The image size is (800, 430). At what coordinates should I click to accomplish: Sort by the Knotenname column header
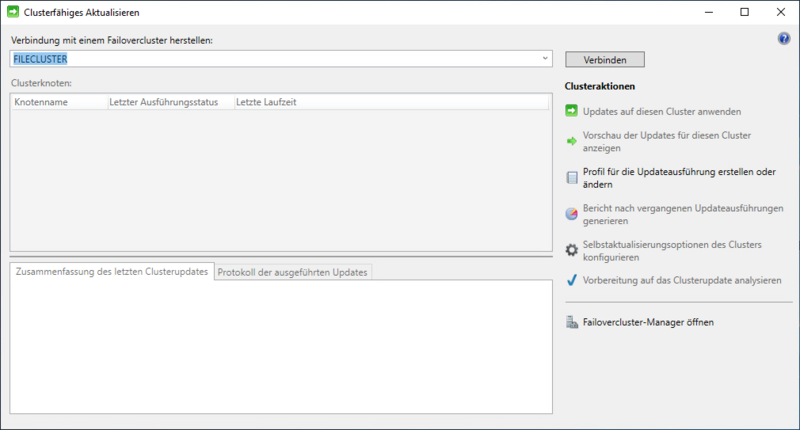tap(58, 102)
